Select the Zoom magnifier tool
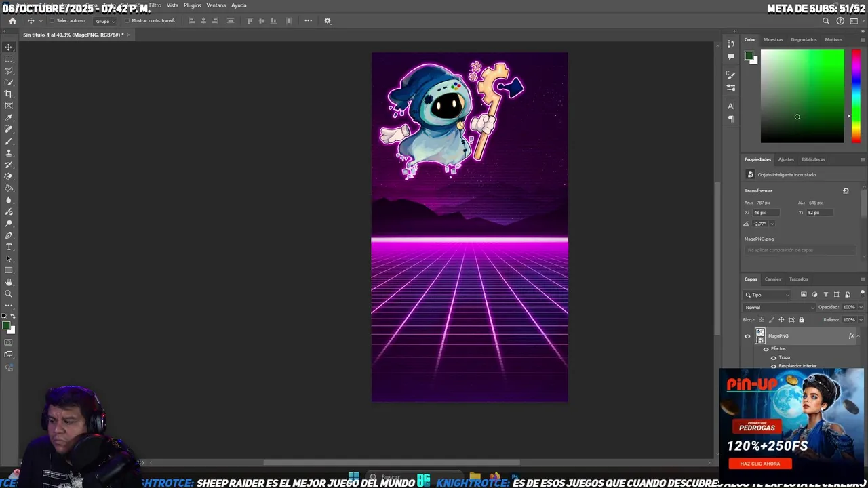Viewport: 868px width, 488px height. 9,294
